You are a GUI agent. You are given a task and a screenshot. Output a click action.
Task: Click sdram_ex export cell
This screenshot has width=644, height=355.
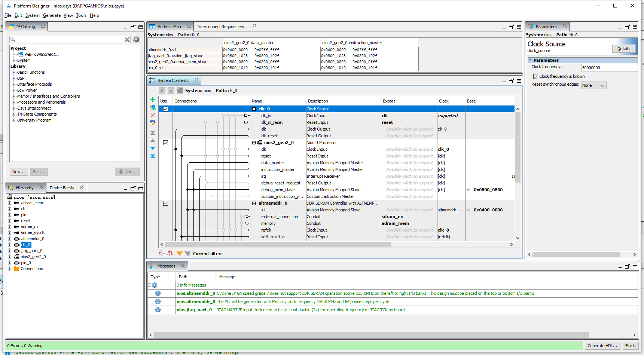pos(409,217)
